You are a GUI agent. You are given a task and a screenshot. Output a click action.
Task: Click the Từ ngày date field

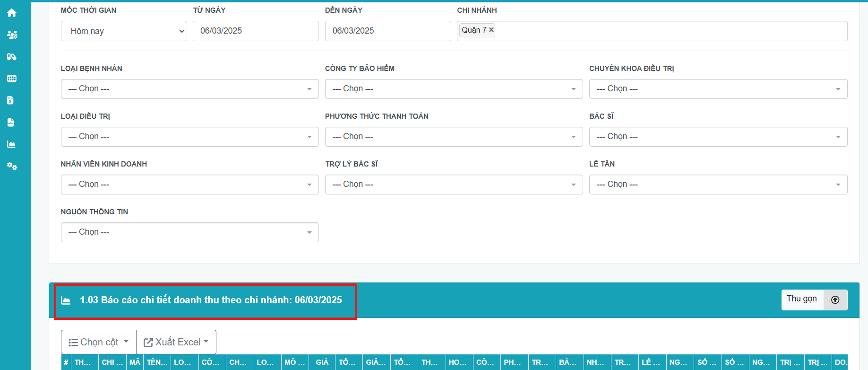pyautogui.click(x=256, y=31)
